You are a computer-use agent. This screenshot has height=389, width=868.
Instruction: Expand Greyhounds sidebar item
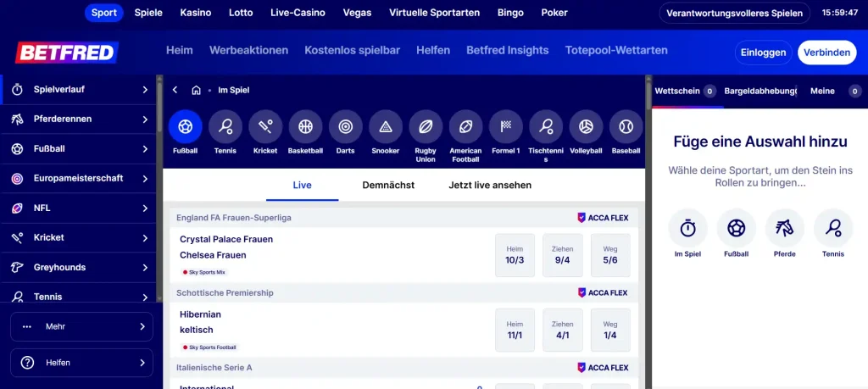coord(79,267)
